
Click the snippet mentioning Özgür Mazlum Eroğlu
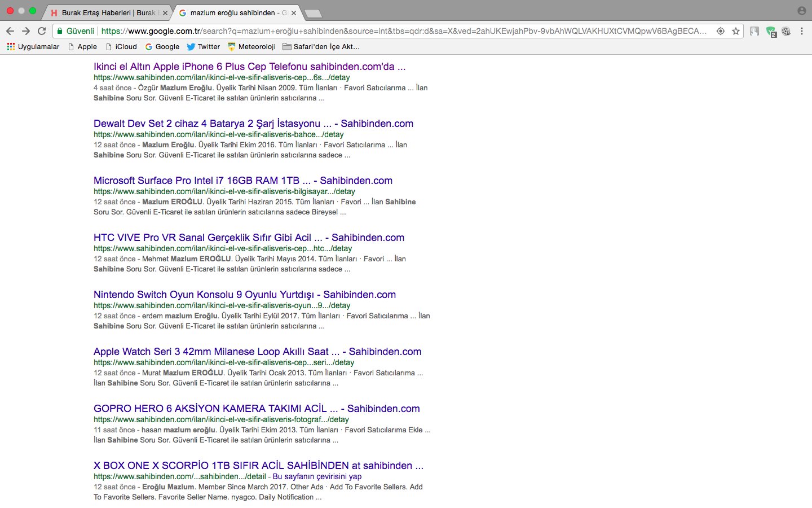pyautogui.click(x=261, y=93)
